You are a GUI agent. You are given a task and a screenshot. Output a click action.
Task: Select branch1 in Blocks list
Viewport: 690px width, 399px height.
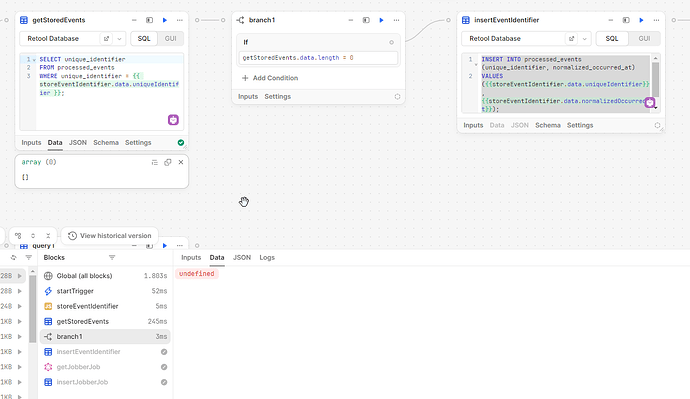[x=105, y=337]
